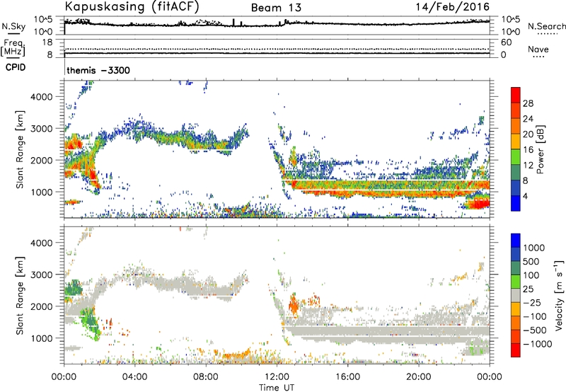Click "4000" tick in the velocity panel
Viewport: 566px width, 392px height.
coord(42,243)
